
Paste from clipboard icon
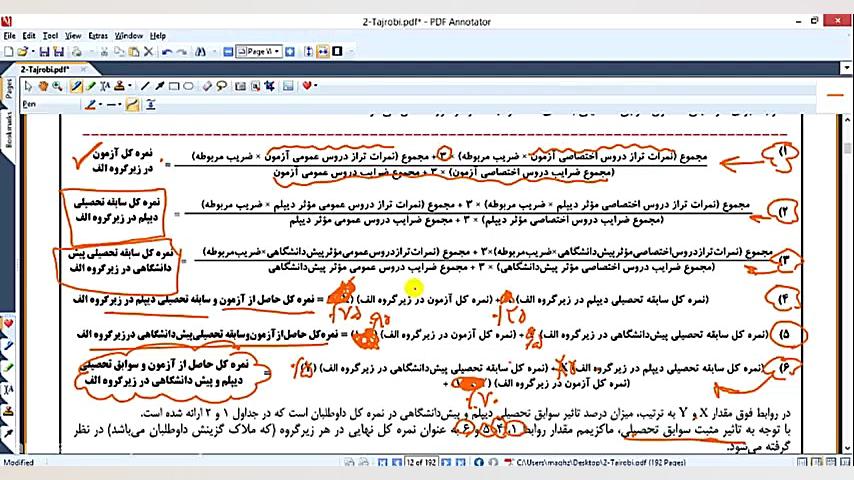(x=133, y=52)
